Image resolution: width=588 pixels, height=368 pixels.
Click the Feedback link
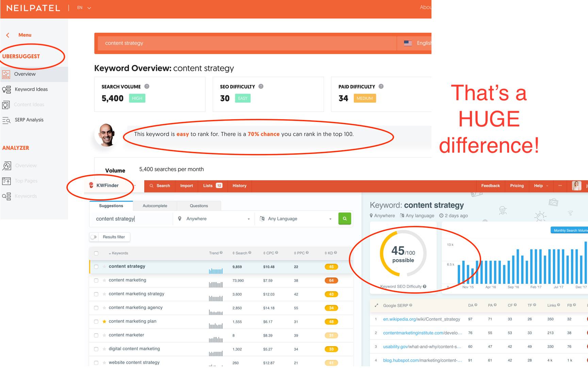(490, 186)
